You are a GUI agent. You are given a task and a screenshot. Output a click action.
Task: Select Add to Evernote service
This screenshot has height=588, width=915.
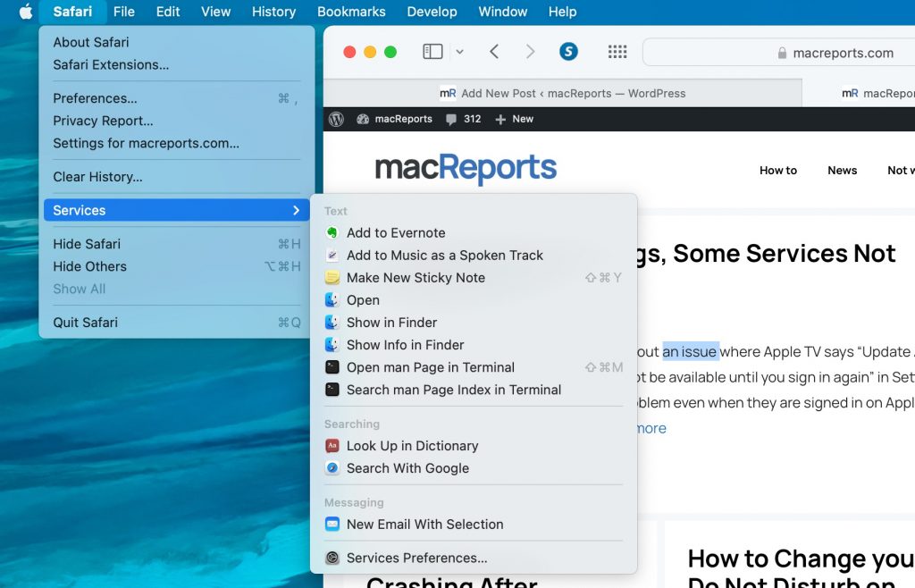474,232
